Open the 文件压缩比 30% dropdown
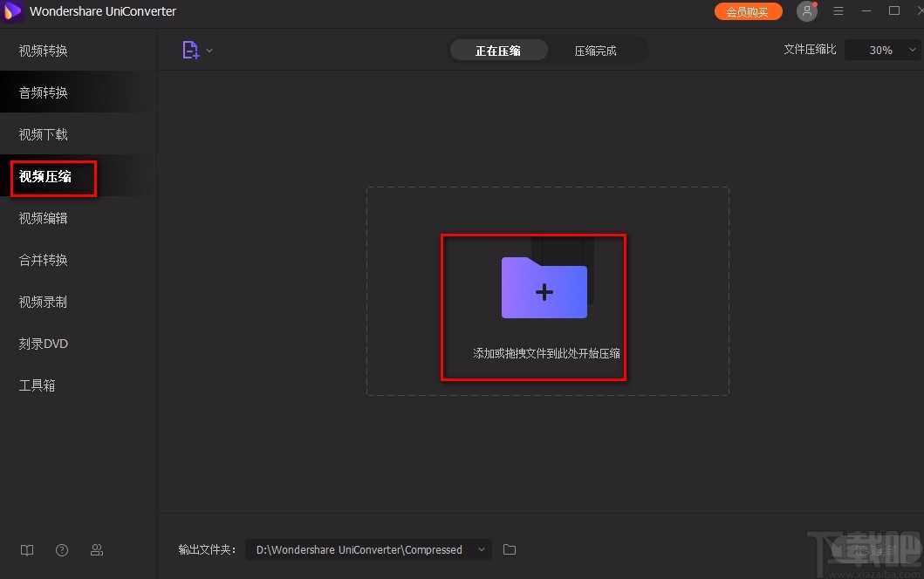Viewport: 924px width, 579px height. [x=882, y=50]
